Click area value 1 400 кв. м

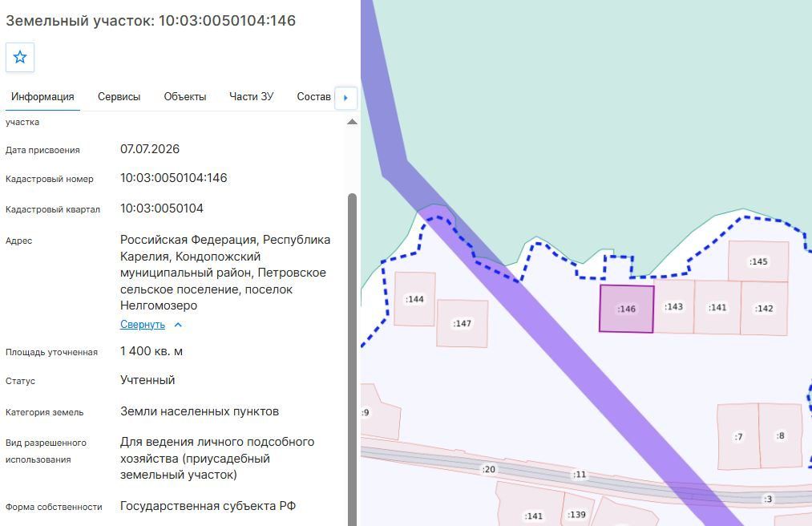coord(151,351)
